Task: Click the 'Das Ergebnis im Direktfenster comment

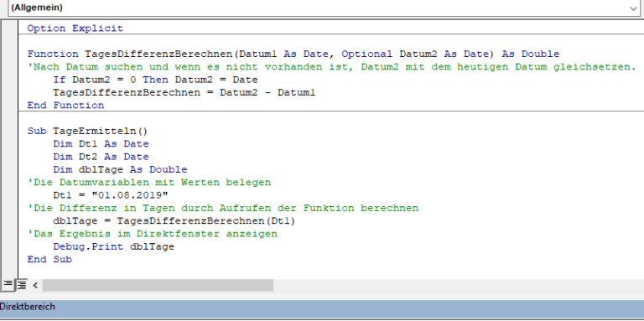Action: (x=152, y=234)
